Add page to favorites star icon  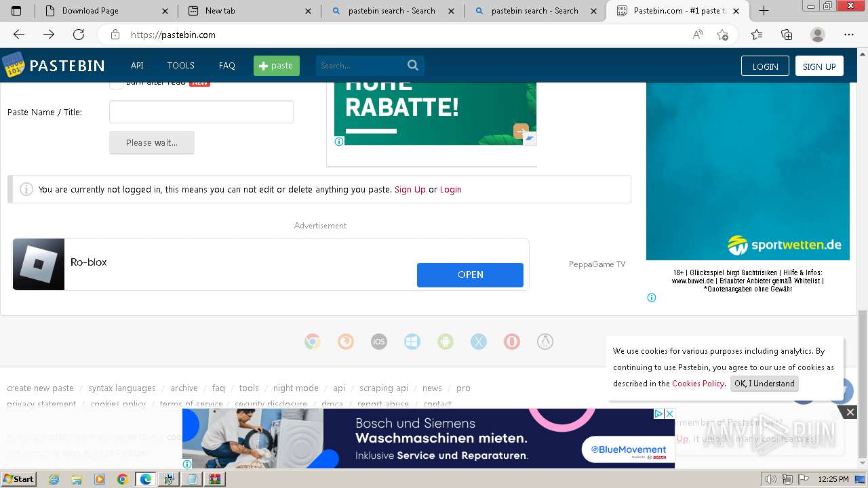point(723,35)
